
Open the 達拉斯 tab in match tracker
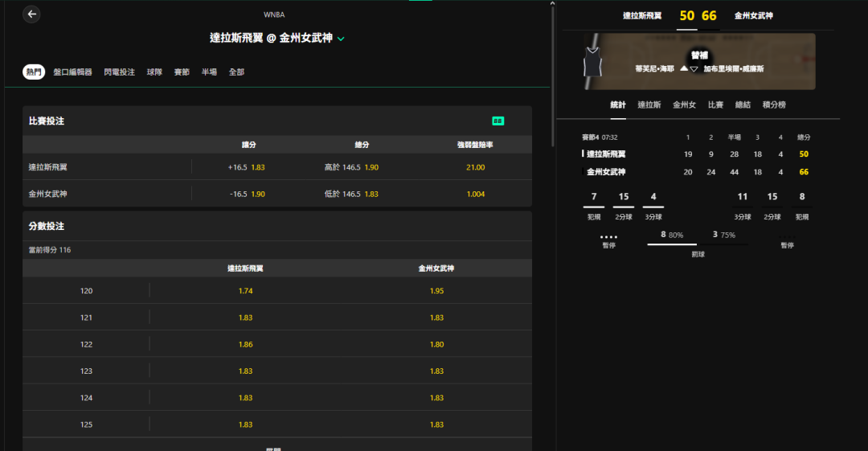pos(649,105)
